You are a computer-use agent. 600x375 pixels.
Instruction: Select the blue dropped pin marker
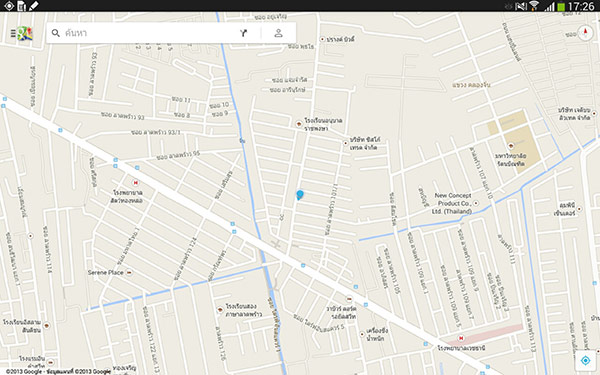pos(300,195)
